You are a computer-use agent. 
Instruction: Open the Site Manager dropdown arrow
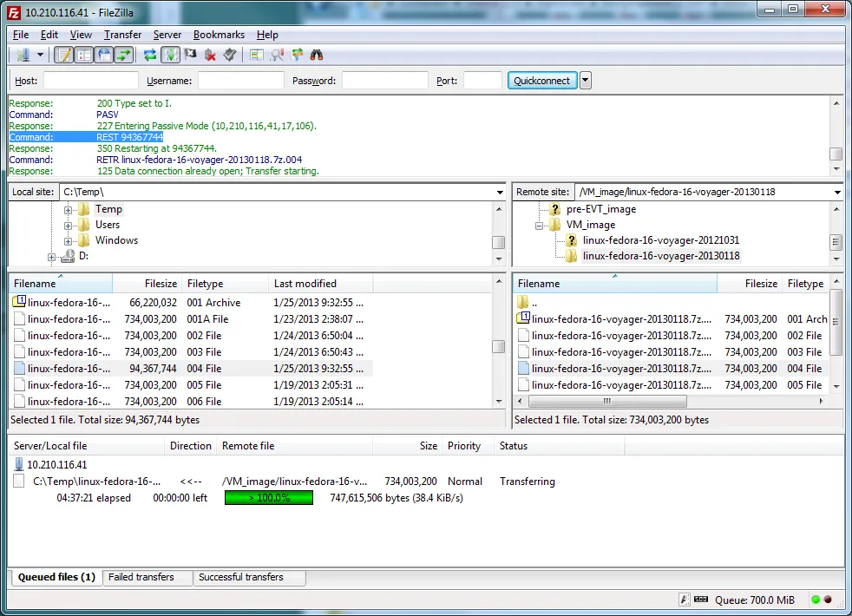coord(40,55)
